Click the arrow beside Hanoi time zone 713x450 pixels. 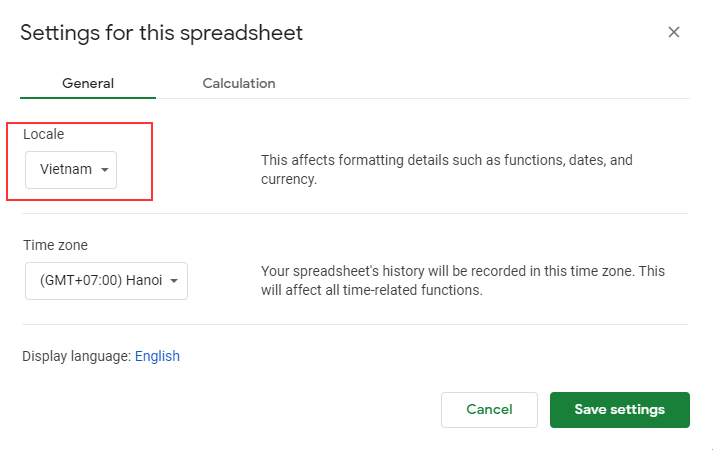(175, 281)
